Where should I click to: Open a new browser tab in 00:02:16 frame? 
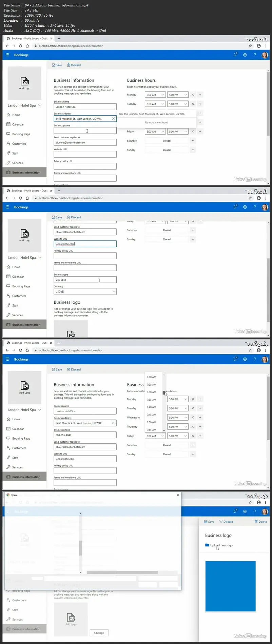(59, 191)
